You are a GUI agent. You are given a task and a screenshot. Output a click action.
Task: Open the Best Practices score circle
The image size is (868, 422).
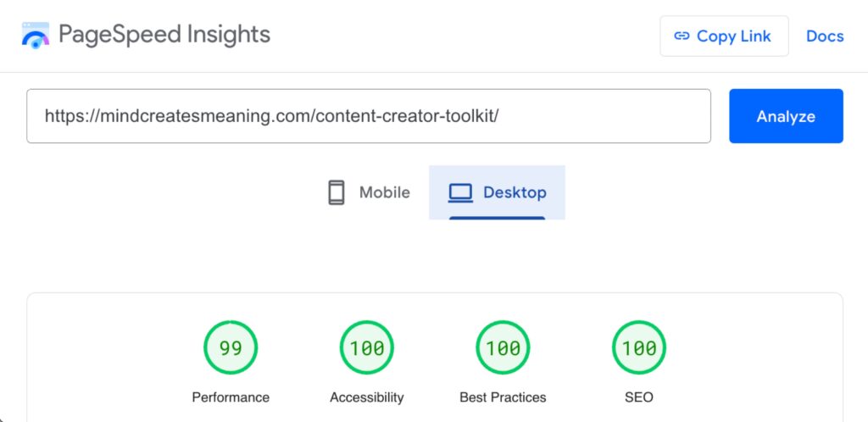(x=503, y=348)
